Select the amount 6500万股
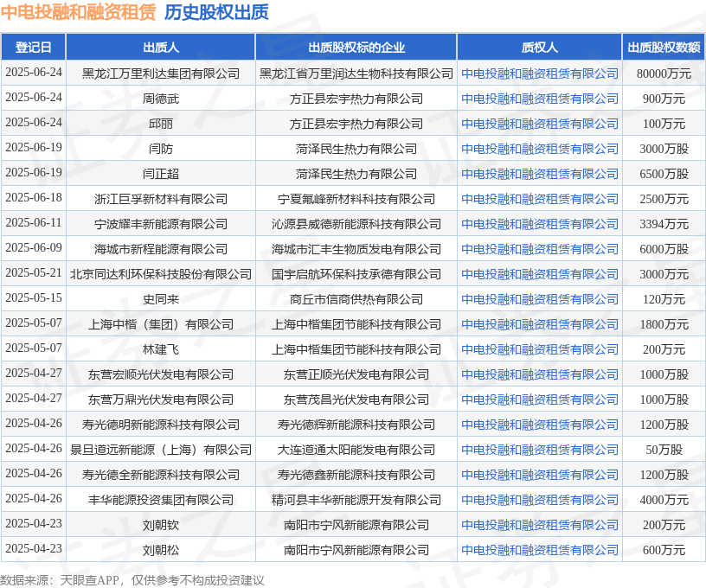Screen dimensions: 706x588 point(664,174)
